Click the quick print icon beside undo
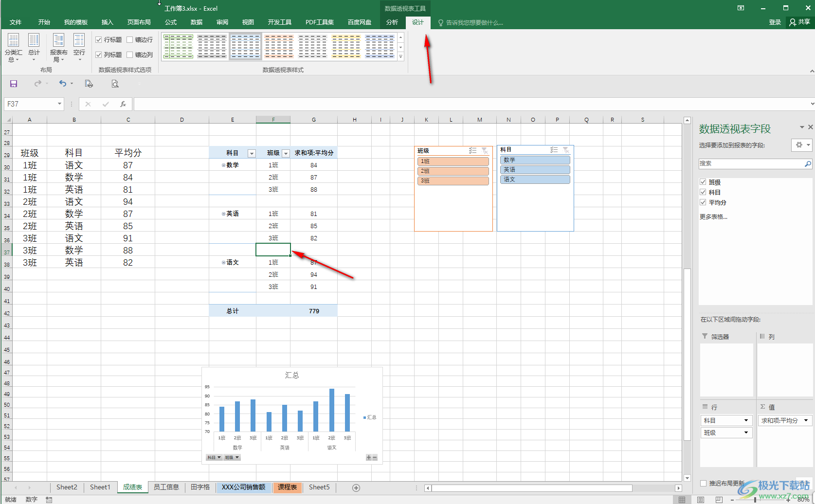Viewport: 815px width, 504px height. pyautogui.click(x=89, y=84)
